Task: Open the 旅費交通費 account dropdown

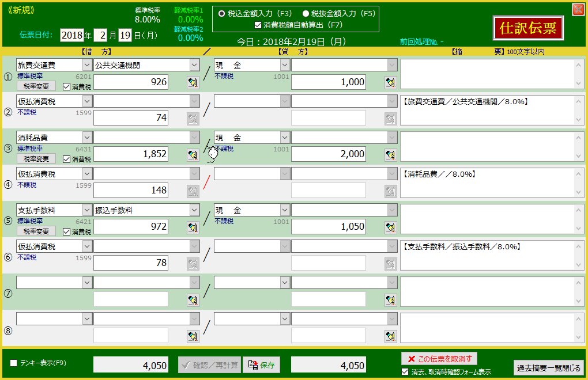Action: click(x=86, y=65)
